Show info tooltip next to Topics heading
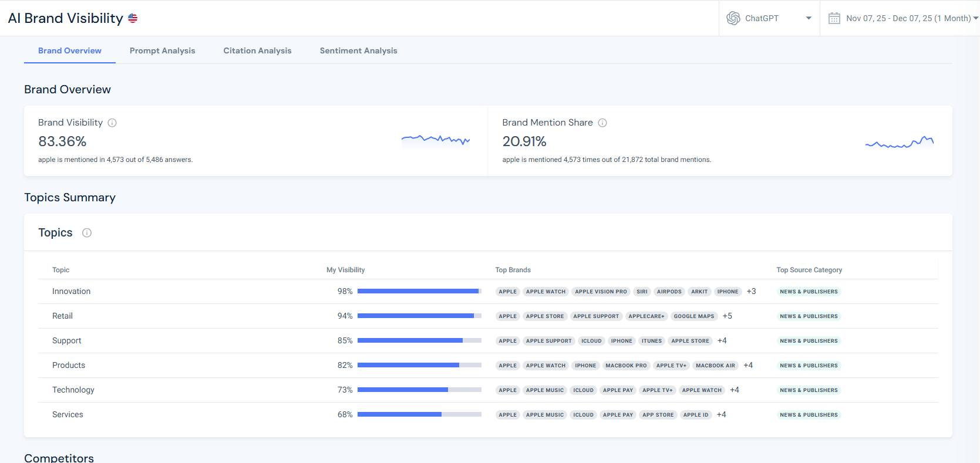 (87, 233)
